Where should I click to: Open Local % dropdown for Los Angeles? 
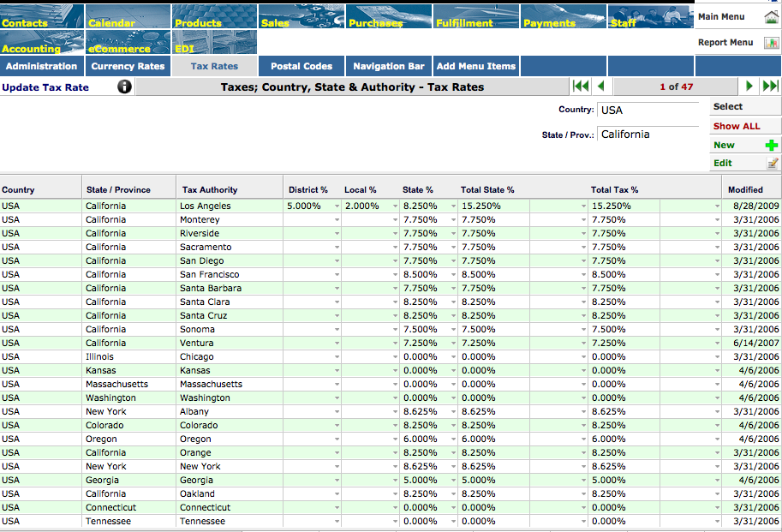(395, 206)
